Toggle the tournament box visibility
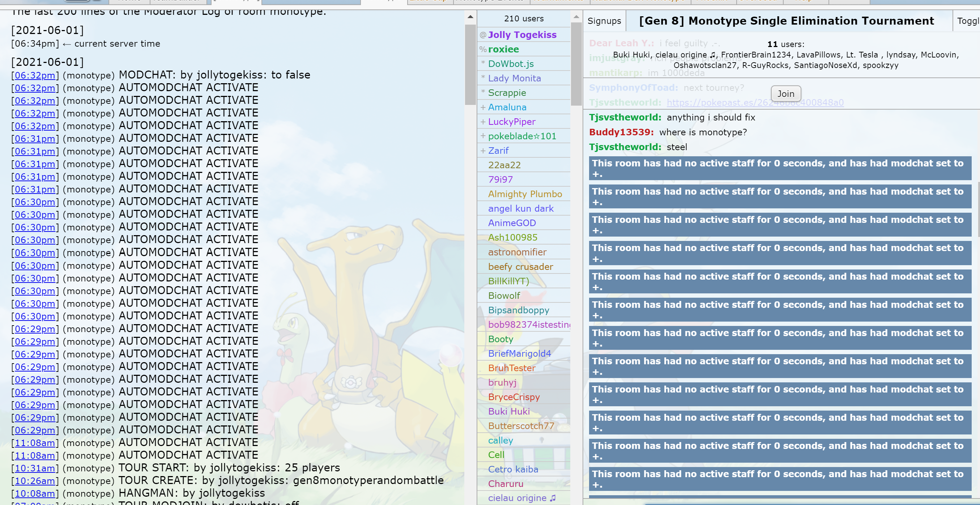This screenshot has height=505, width=980. click(967, 21)
